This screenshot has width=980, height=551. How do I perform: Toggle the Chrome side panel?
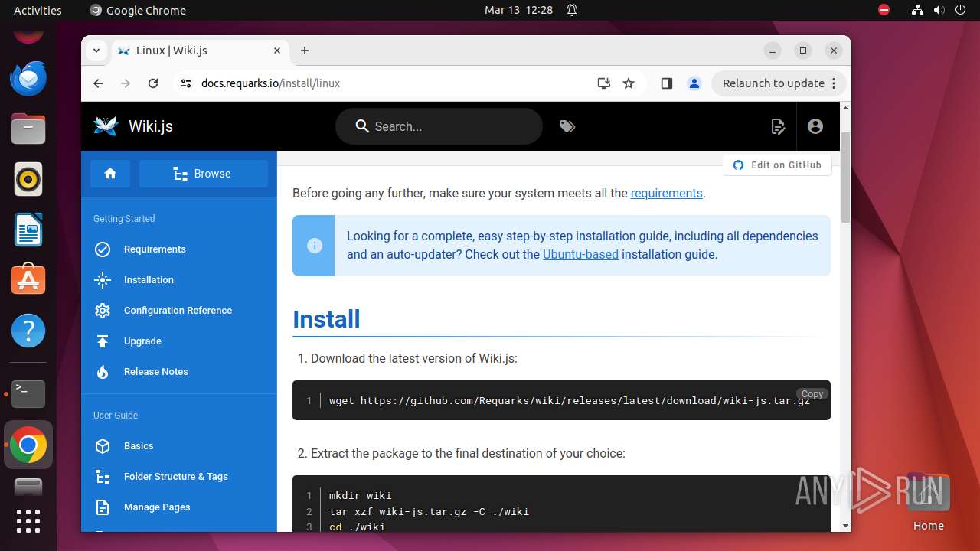pos(666,83)
